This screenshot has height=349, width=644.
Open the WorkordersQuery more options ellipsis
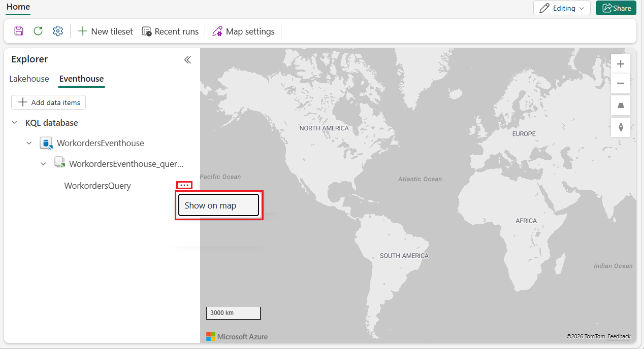pyautogui.click(x=184, y=185)
